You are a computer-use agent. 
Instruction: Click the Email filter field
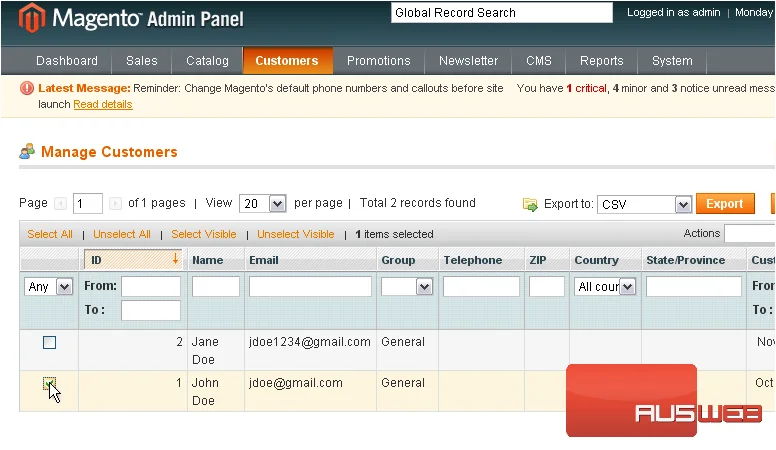point(310,287)
